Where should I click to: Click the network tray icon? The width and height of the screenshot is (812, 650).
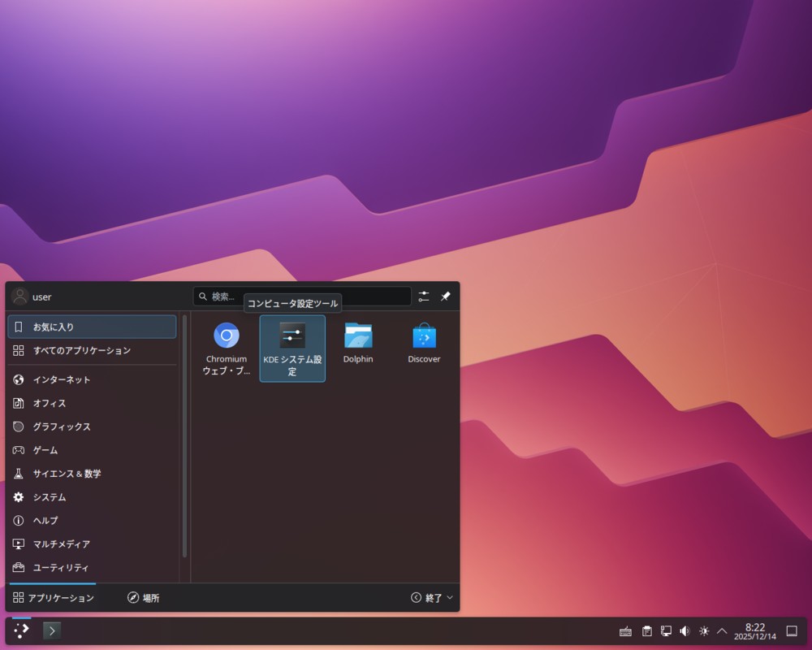666,630
